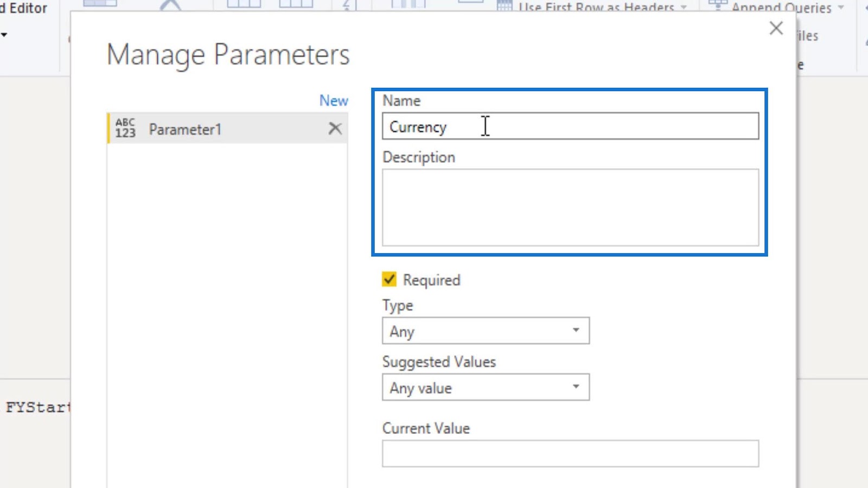This screenshot has height=488, width=868.
Task: Click into the Name text field
Action: pyautogui.click(x=570, y=126)
